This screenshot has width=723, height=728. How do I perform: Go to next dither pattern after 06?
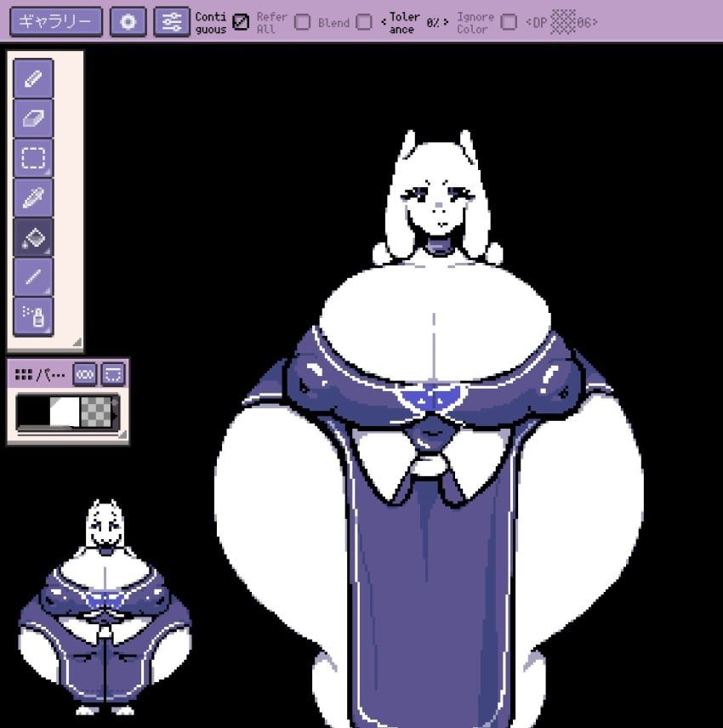click(595, 22)
